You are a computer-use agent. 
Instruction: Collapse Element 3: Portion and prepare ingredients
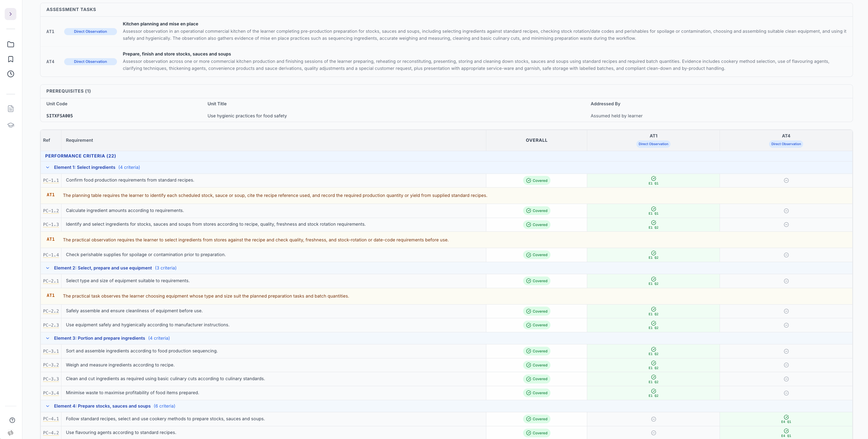47,338
